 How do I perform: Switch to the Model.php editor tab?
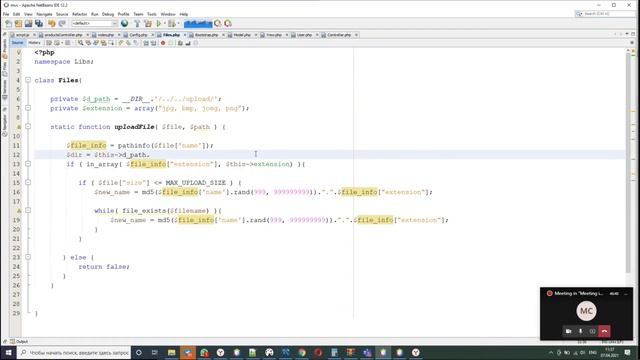[242, 35]
